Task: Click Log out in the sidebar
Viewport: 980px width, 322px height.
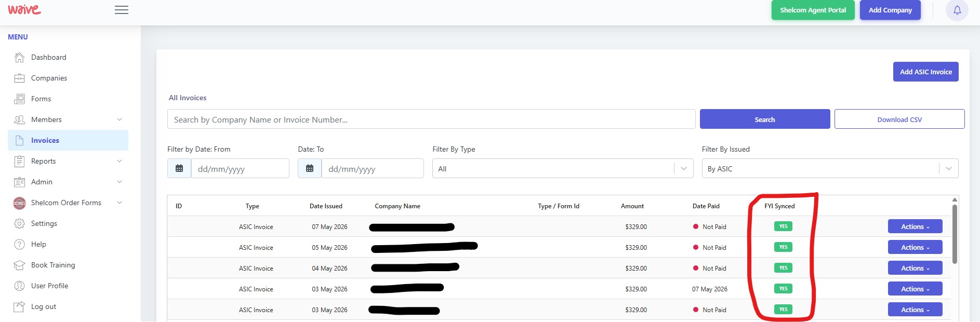Action: pyautogui.click(x=68, y=306)
